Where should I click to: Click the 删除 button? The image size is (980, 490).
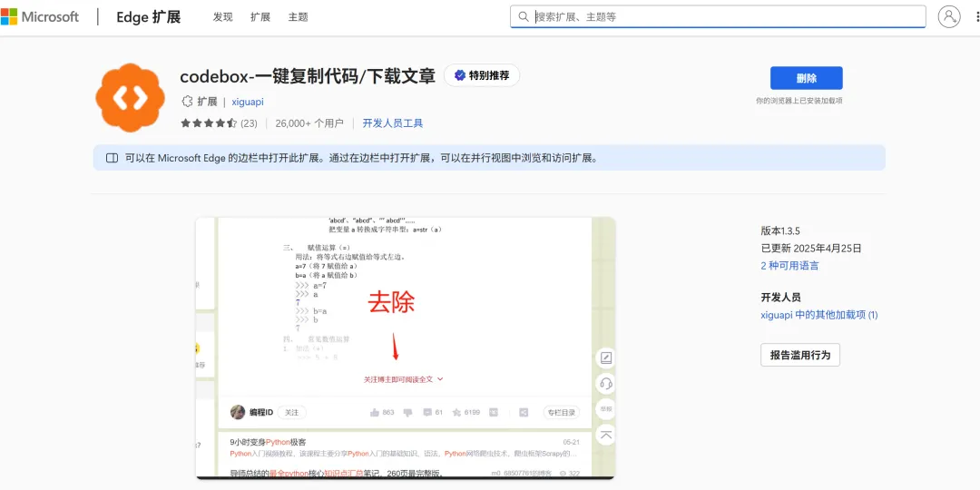click(x=807, y=78)
